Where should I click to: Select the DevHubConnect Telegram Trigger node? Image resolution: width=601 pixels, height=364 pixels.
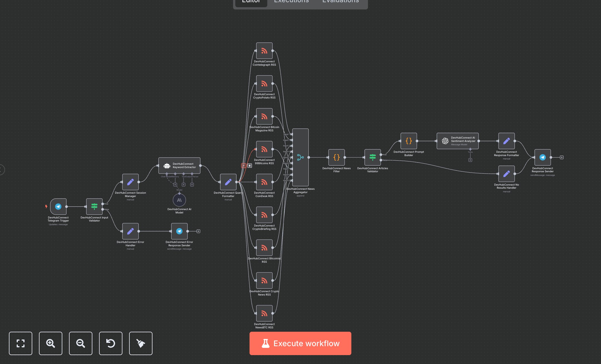point(58,206)
